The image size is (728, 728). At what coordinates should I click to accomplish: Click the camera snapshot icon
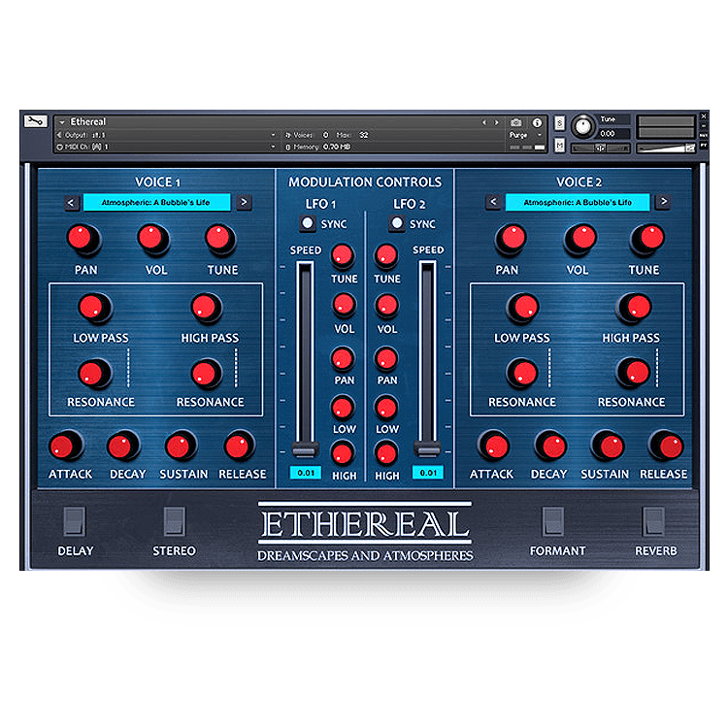[515, 122]
